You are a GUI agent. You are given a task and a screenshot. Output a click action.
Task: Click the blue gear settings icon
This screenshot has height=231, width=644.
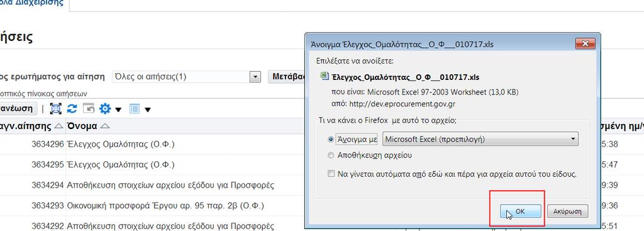(105, 108)
